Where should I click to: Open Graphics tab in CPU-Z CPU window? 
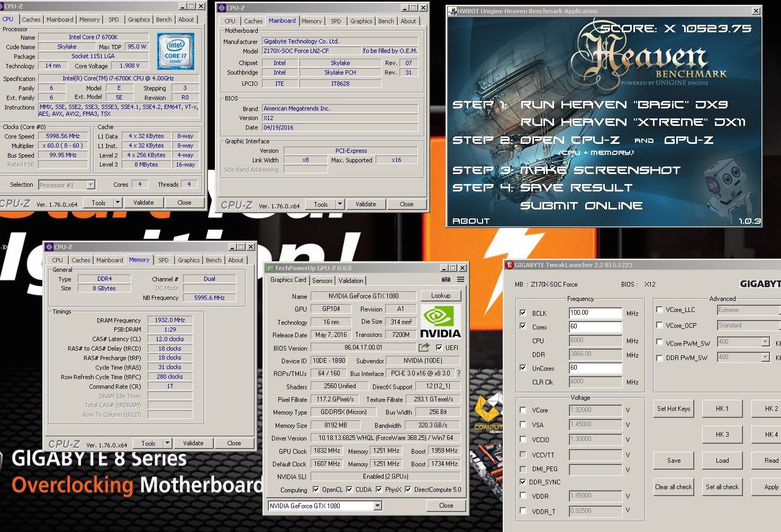click(x=139, y=20)
